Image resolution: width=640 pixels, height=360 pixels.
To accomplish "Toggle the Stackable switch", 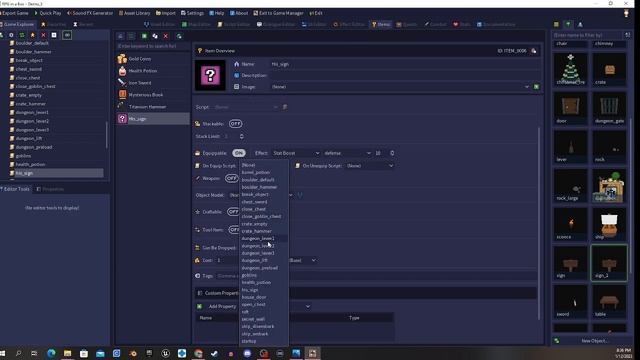I will point(235,124).
